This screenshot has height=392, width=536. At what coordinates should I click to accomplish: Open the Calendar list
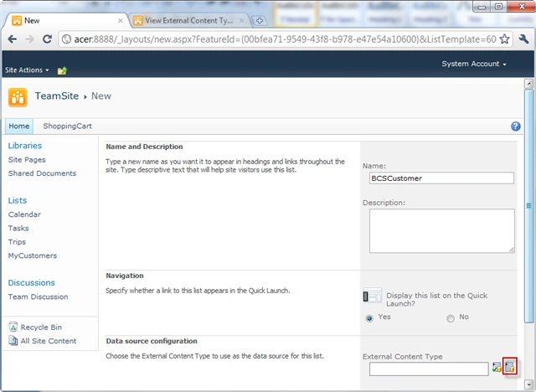pos(24,214)
